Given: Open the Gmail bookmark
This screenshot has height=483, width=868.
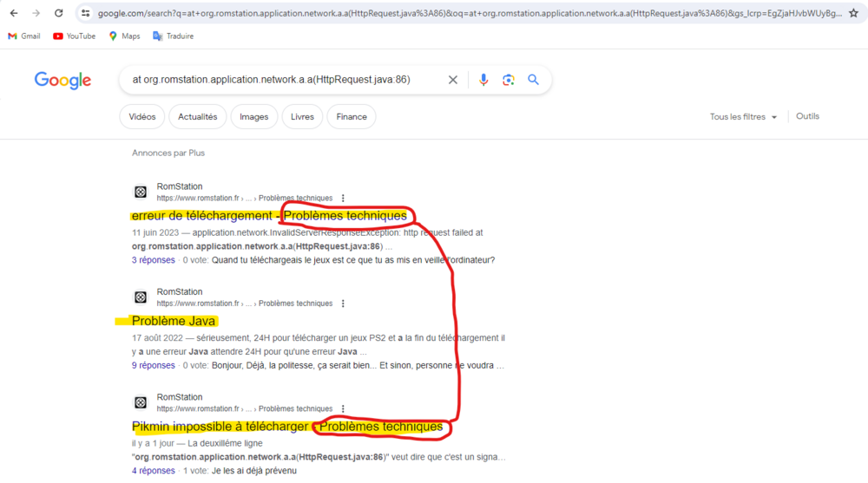Looking at the screenshot, I should [x=24, y=36].
